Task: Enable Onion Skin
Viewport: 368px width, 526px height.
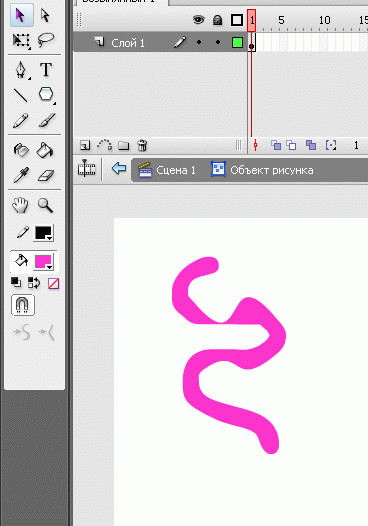Action: click(x=276, y=145)
